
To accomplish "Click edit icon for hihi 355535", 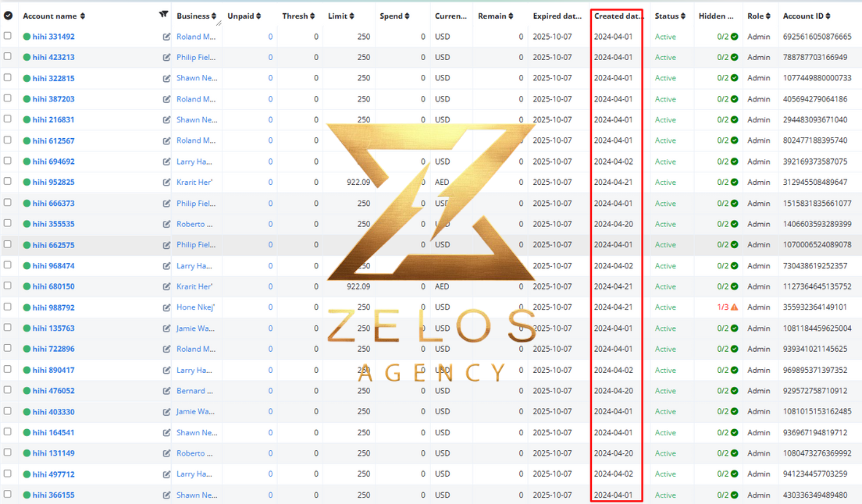I will pos(166,224).
